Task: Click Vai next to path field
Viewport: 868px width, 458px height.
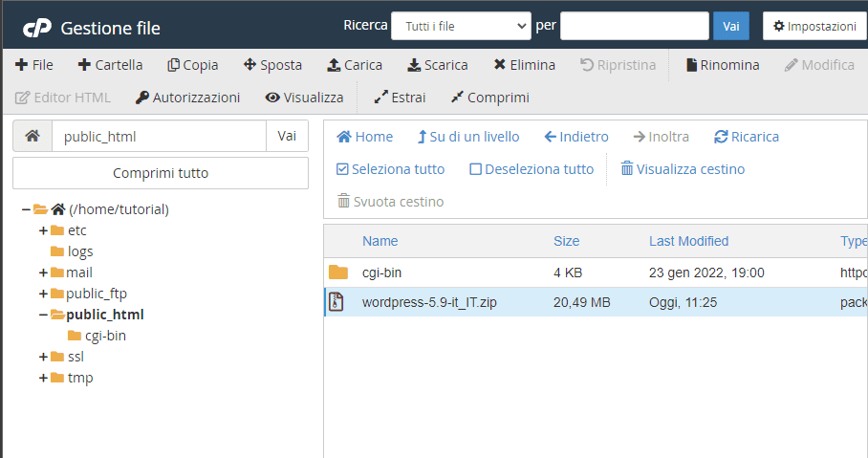Action: pos(287,136)
